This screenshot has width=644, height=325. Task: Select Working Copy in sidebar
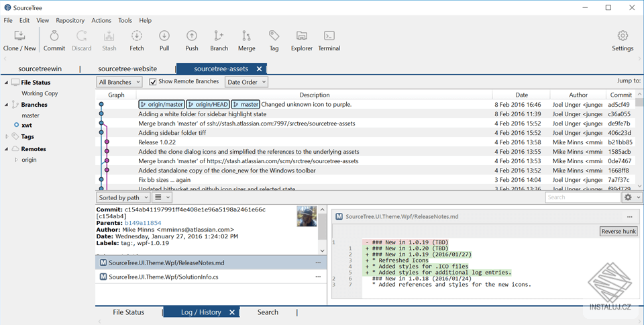pos(40,93)
